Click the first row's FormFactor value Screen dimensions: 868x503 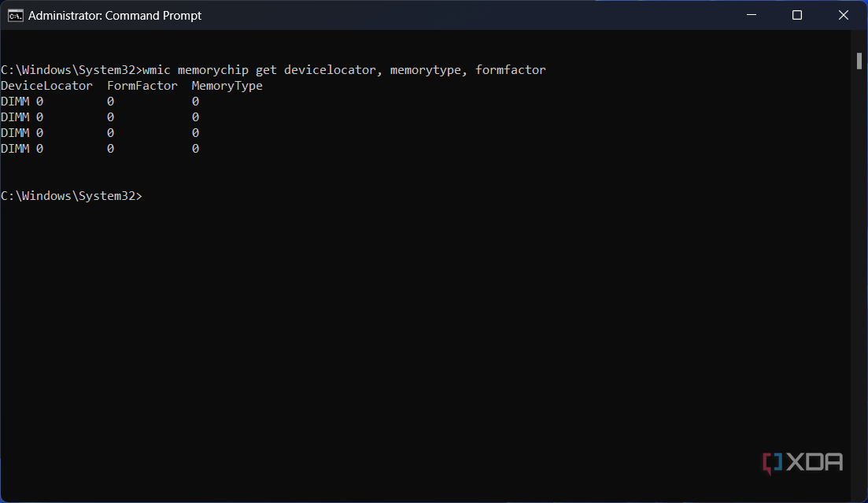click(111, 102)
